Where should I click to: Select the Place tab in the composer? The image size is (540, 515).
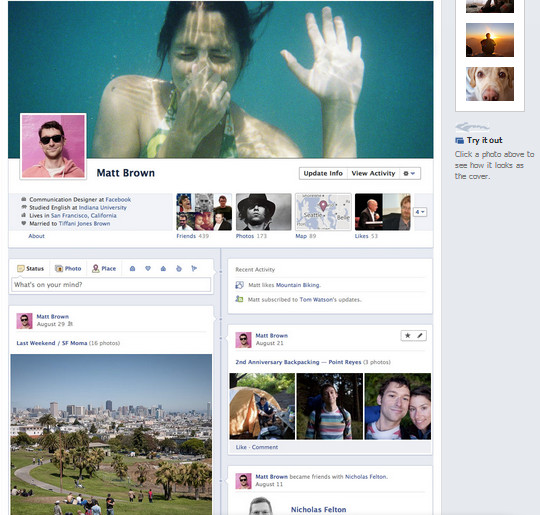click(104, 268)
